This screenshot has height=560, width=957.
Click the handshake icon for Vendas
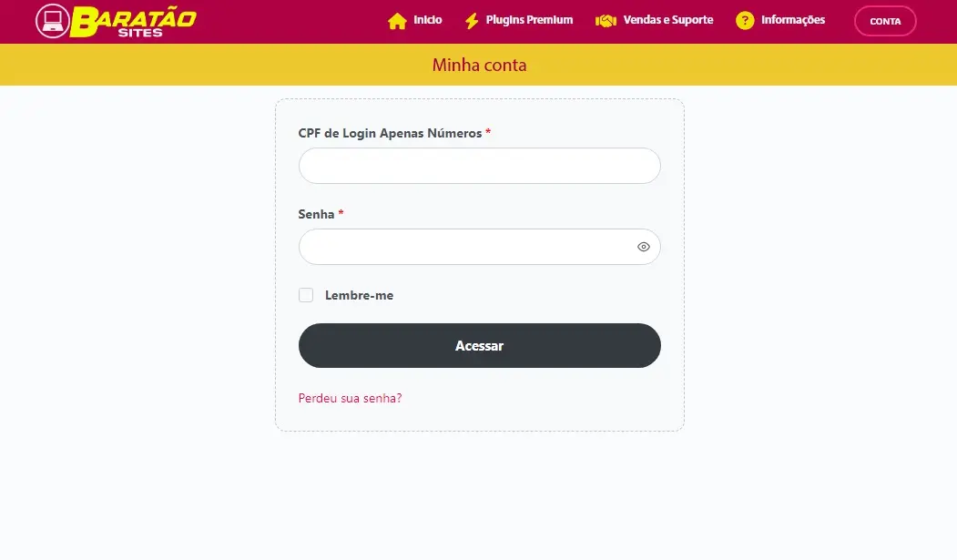click(606, 21)
